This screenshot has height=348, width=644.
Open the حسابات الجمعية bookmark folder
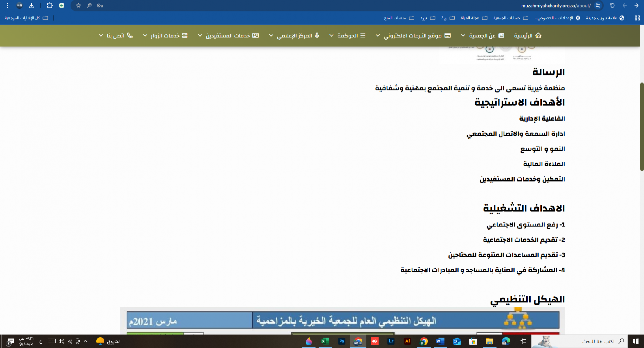510,18
